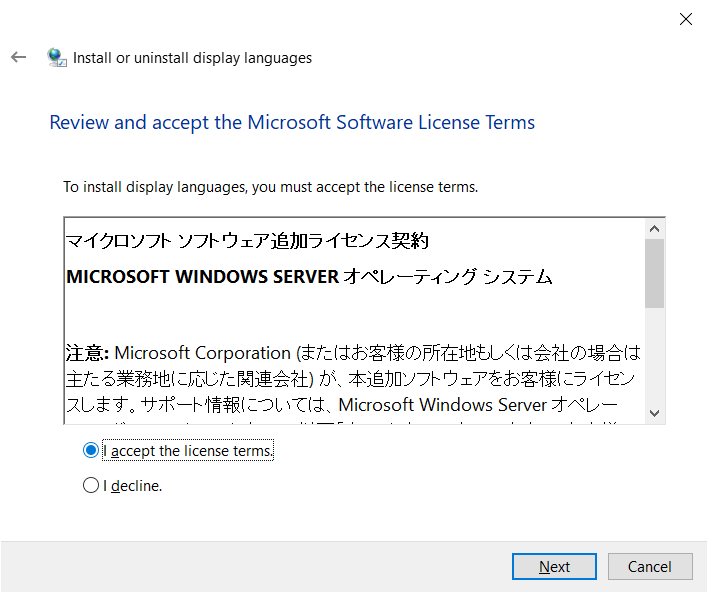708x593 pixels.
Task: Click the "To install display languages" instruction text
Action: 270,187
